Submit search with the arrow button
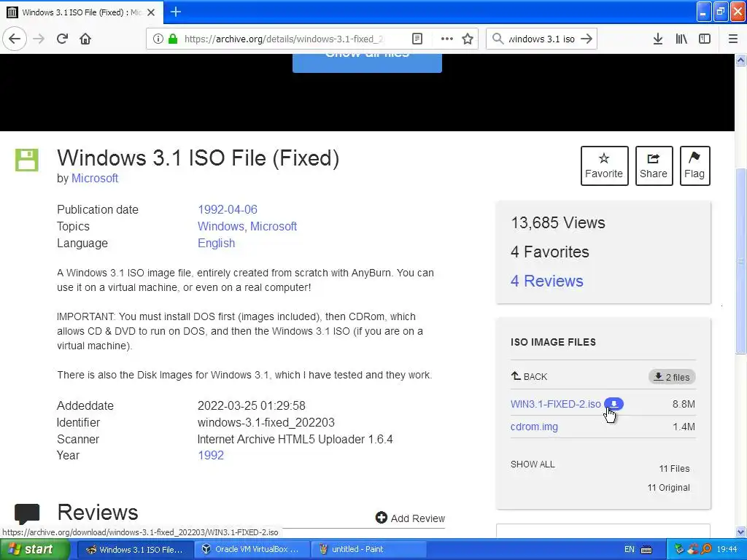 (x=587, y=39)
